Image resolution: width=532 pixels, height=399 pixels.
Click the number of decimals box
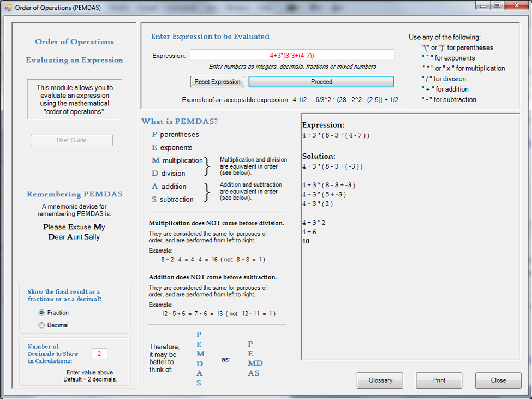(99, 354)
